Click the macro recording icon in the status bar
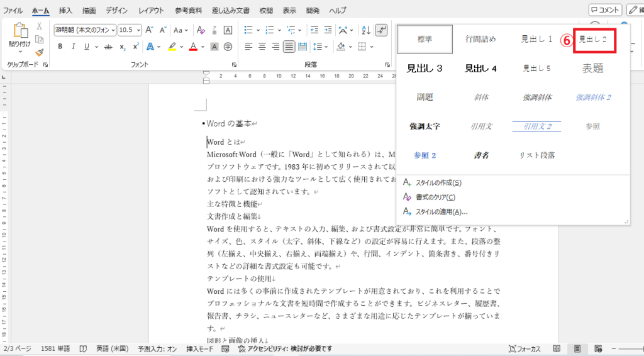Viewport: 644px width, 356px height. click(x=225, y=349)
